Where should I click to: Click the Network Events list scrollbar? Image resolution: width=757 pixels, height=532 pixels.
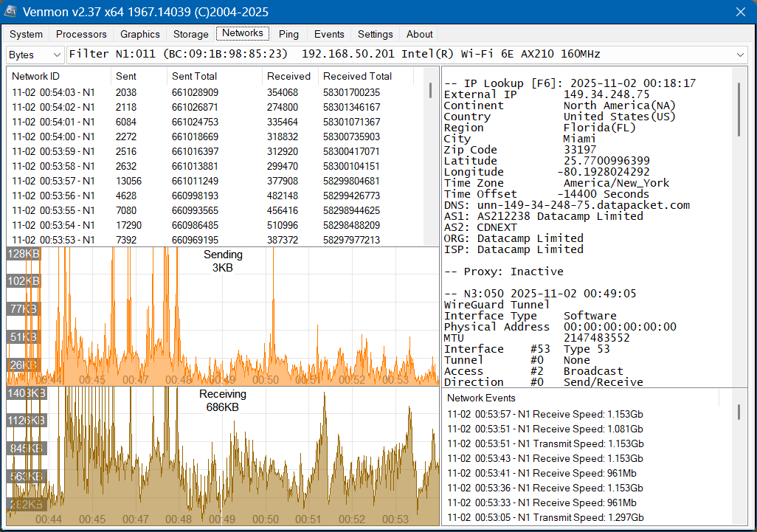(739, 412)
